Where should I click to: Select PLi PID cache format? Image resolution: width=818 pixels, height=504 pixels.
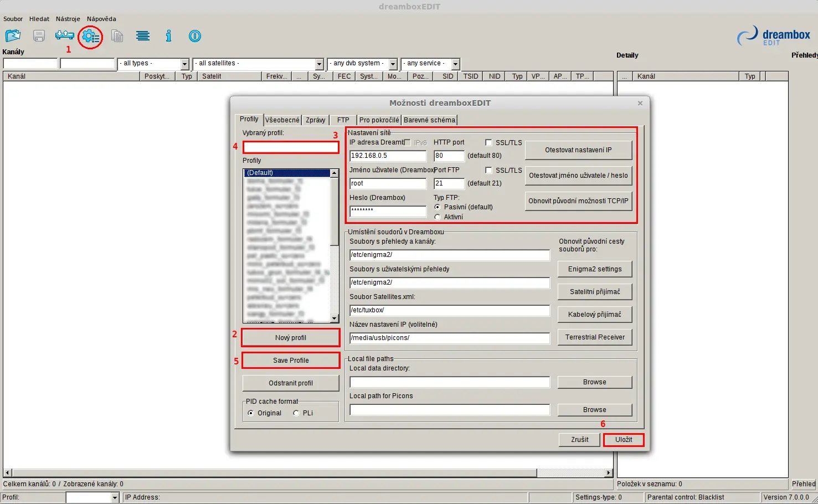(296, 413)
